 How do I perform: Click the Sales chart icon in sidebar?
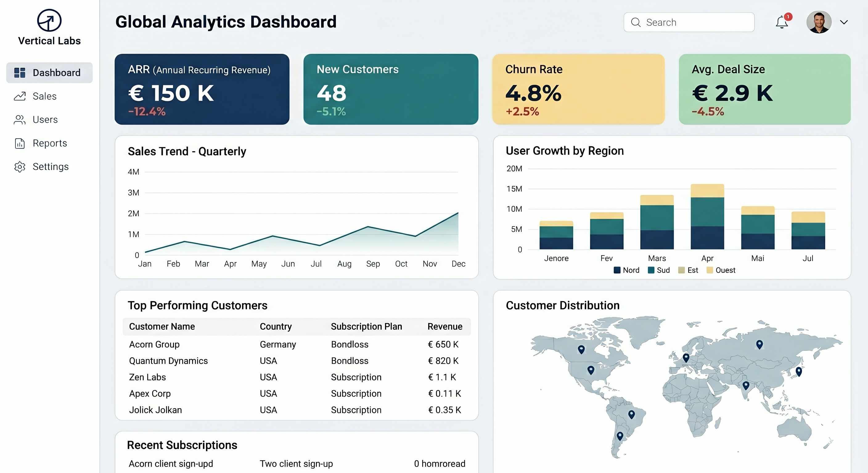click(x=19, y=96)
